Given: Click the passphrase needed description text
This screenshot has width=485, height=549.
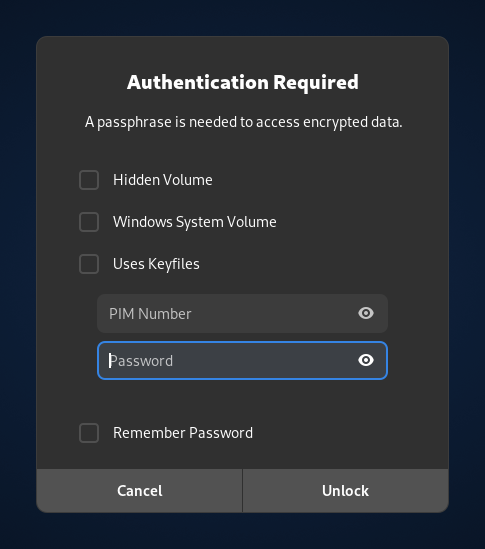Looking at the screenshot, I should [243, 123].
